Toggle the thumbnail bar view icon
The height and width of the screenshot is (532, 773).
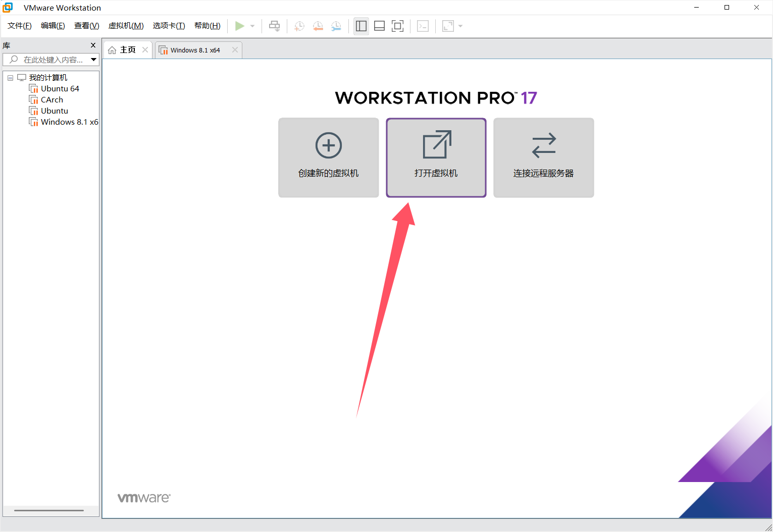379,26
